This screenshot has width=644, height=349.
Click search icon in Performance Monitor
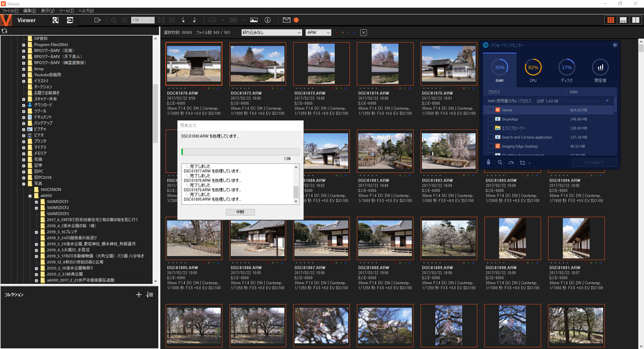500,162
